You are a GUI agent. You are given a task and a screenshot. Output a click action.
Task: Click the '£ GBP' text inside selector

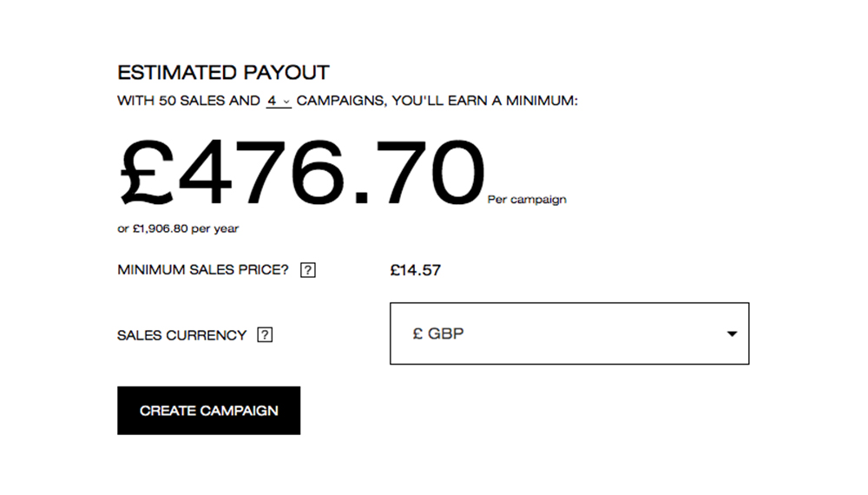438,333
